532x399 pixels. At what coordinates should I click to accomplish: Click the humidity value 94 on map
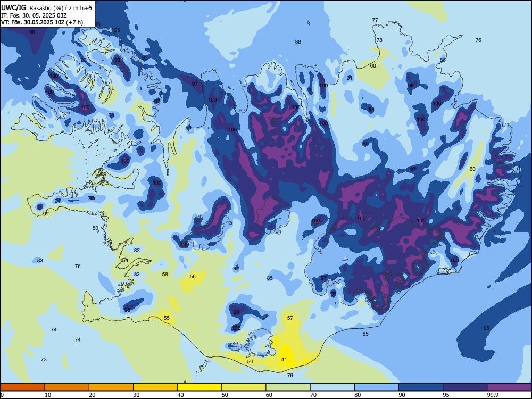(x=57, y=201)
